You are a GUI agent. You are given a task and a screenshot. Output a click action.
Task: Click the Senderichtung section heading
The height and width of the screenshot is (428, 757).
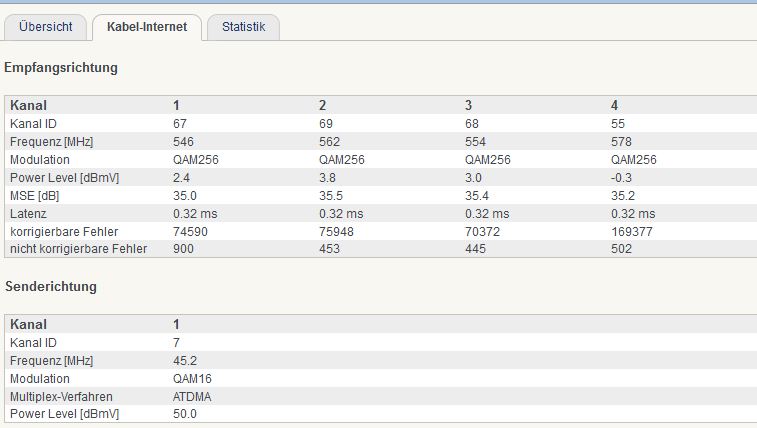[51, 287]
